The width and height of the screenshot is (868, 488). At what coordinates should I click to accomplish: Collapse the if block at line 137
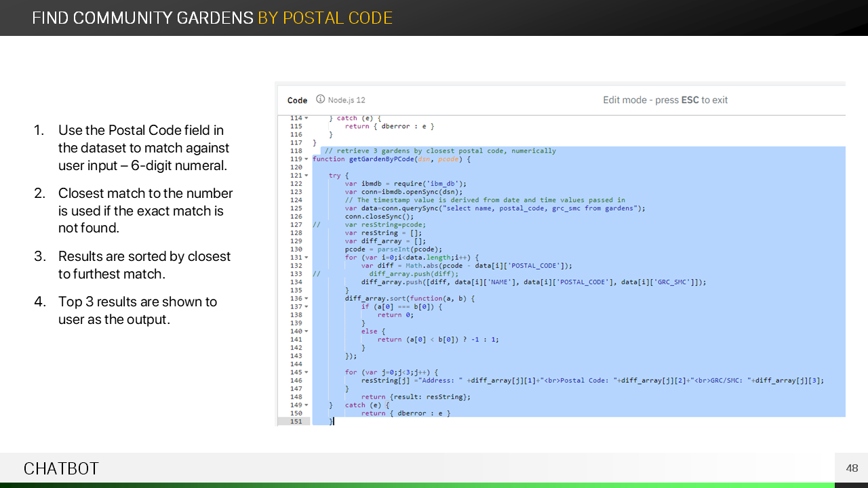click(x=307, y=307)
